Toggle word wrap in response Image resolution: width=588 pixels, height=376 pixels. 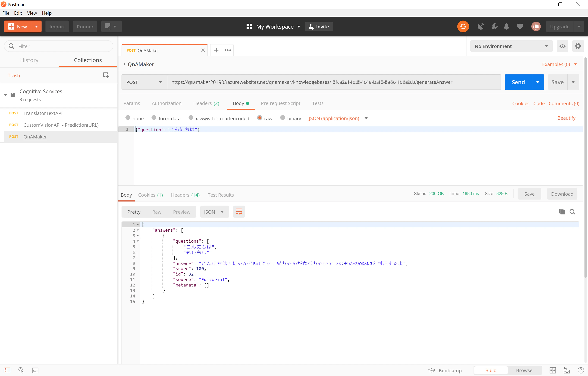tap(239, 212)
